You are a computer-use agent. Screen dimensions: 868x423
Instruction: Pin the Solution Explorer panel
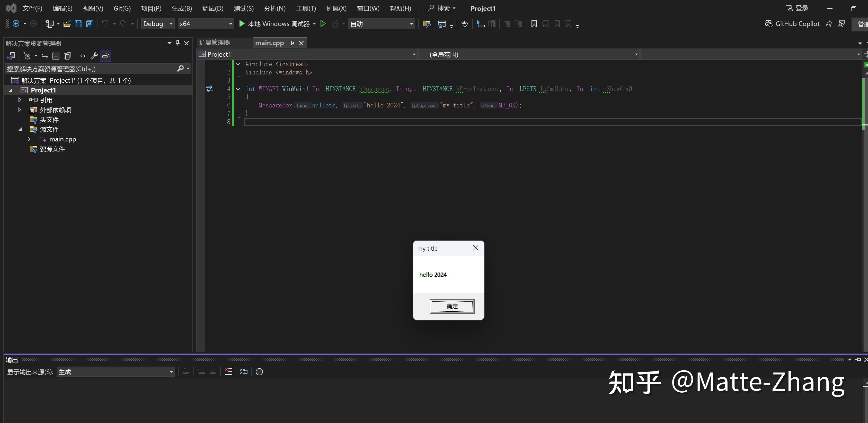pyautogui.click(x=178, y=43)
